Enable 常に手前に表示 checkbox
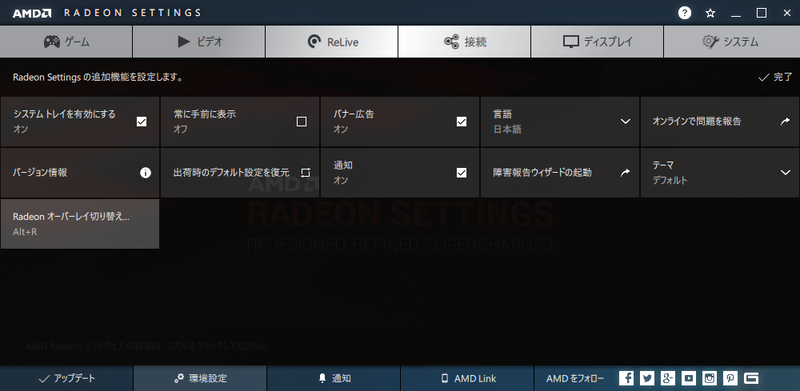The height and width of the screenshot is (391, 800). click(302, 121)
